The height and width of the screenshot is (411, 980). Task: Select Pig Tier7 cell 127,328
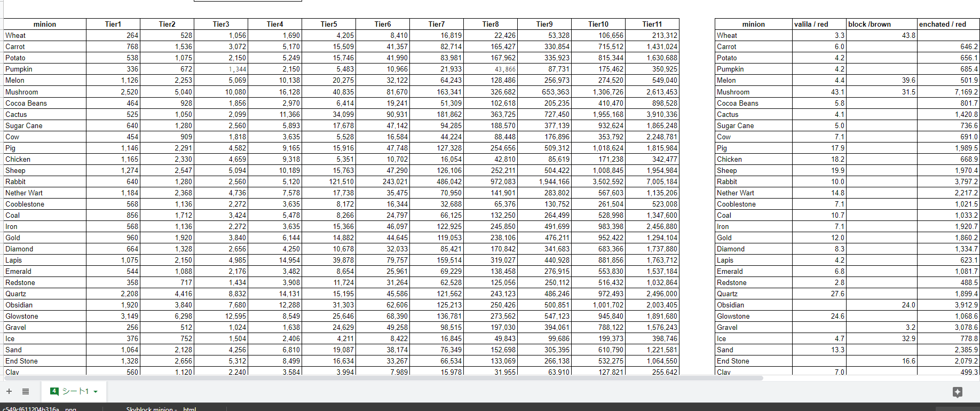(437, 148)
